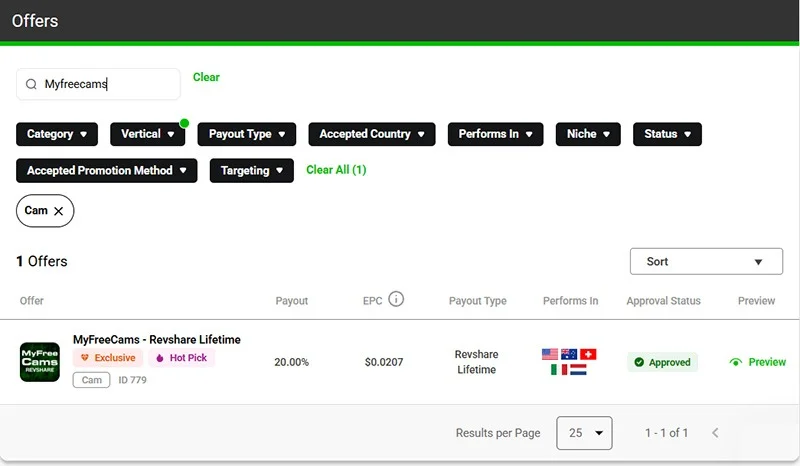Expand the Accepted Country filter
This screenshot has height=466, width=800.
pyautogui.click(x=372, y=134)
